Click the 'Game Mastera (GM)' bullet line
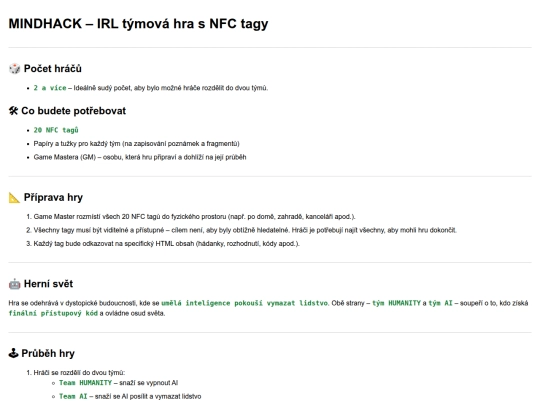Screen dimensions: 540x405 pos(140,157)
